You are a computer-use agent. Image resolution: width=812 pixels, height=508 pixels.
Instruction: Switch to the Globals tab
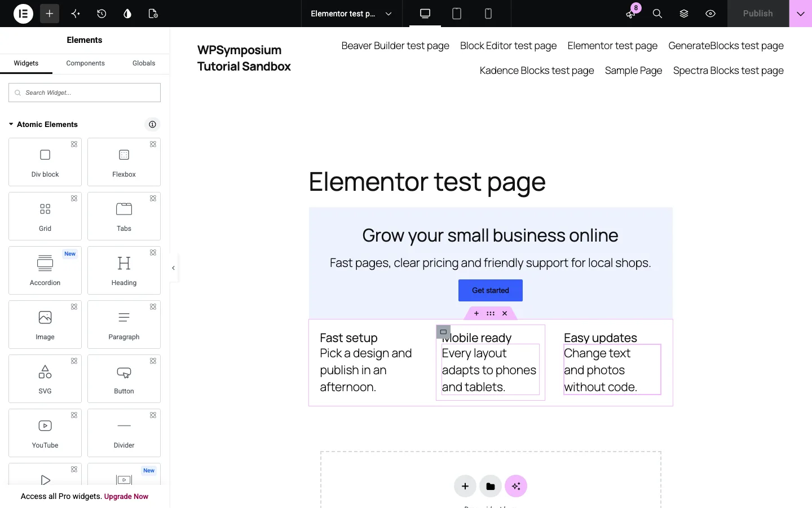(x=144, y=63)
